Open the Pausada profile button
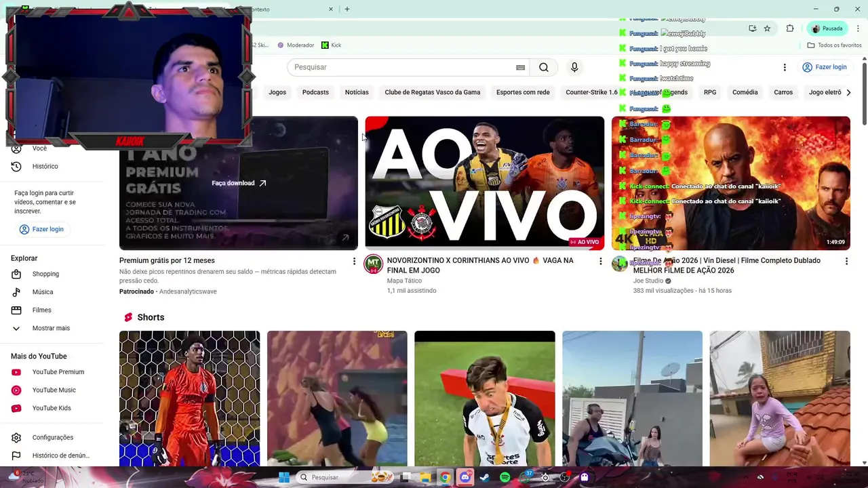868x488 pixels. [827, 28]
